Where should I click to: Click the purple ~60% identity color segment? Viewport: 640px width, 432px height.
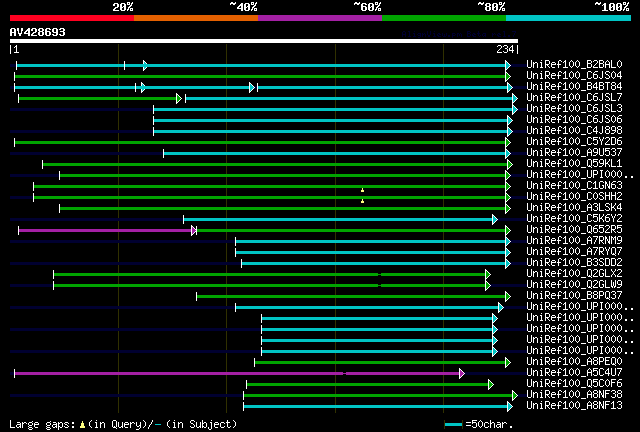tap(320, 18)
